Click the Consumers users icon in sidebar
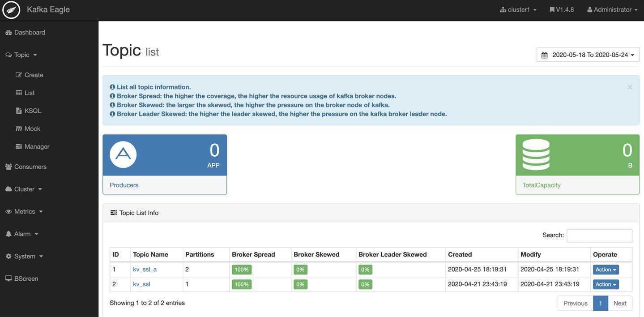Image resolution: width=644 pixels, height=317 pixels. click(x=9, y=167)
